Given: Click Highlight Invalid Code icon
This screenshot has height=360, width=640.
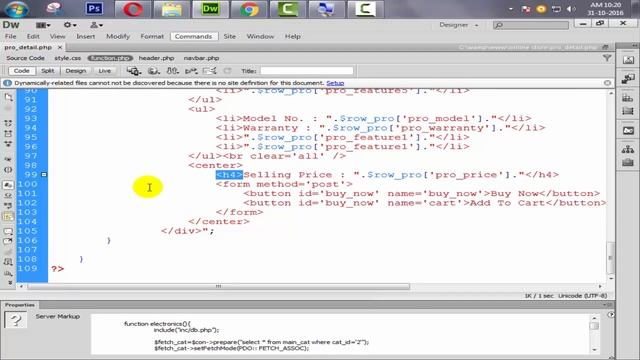Looking at the screenshot, I should pos(8,196).
